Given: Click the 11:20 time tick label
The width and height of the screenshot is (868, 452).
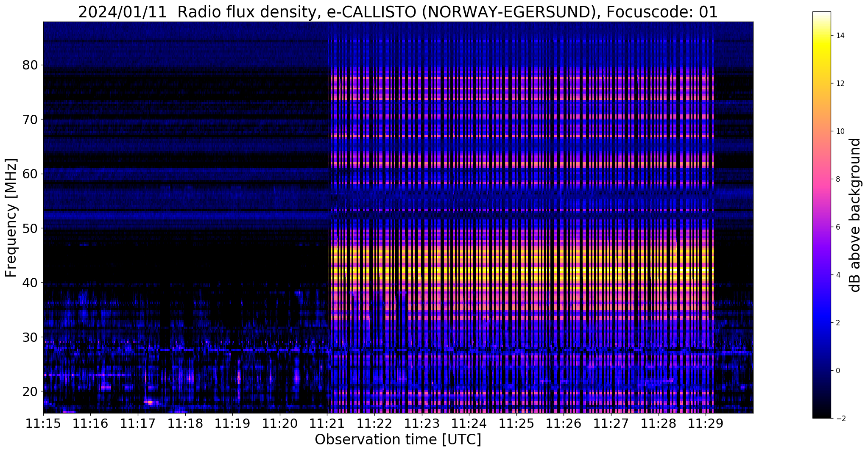Looking at the screenshot, I should [x=279, y=424].
